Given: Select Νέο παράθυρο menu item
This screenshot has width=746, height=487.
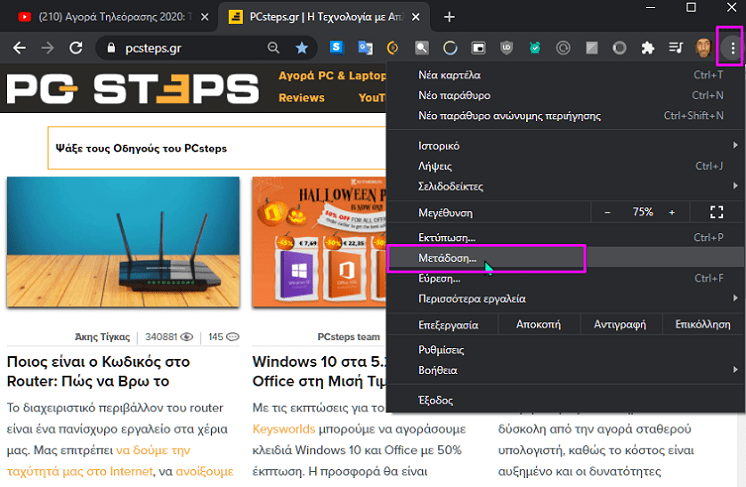Looking at the screenshot, I should 566,95.
